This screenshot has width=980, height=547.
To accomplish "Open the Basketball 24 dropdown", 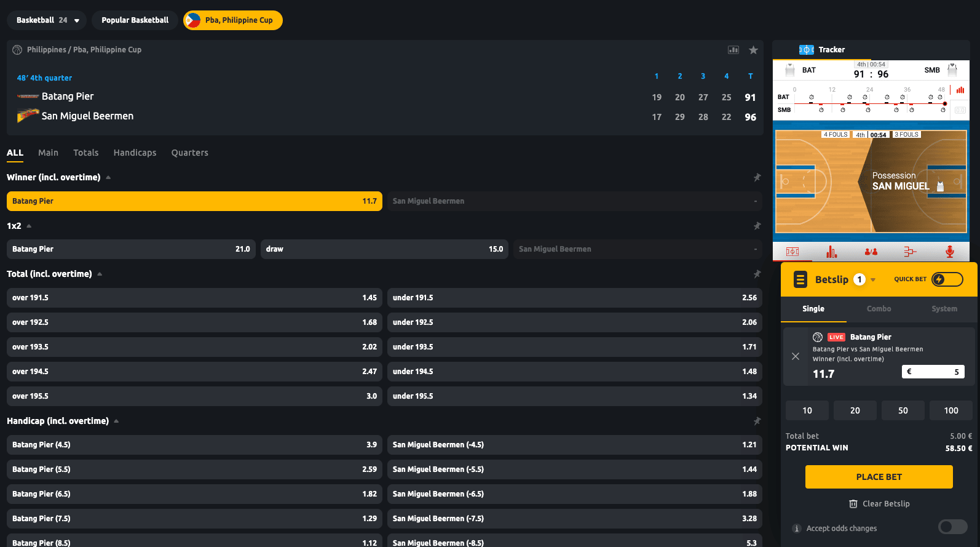I will (x=47, y=20).
